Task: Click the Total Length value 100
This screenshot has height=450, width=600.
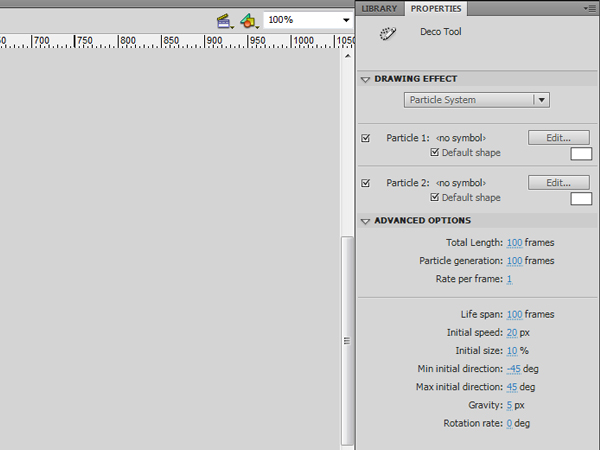Action: 514,243
